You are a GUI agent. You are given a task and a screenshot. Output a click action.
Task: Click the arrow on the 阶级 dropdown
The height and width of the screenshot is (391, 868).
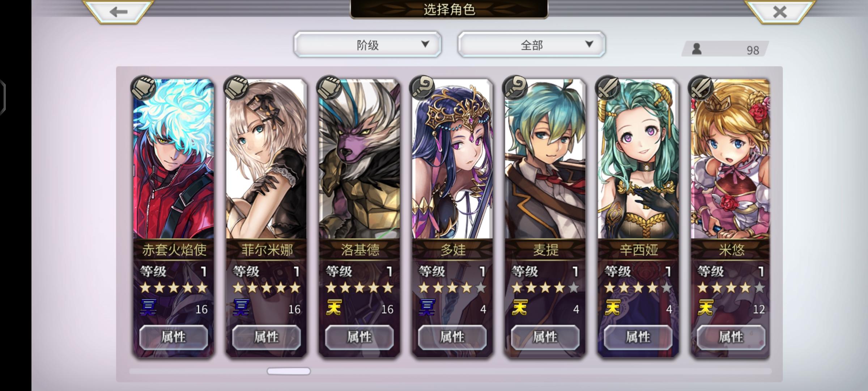425,44
